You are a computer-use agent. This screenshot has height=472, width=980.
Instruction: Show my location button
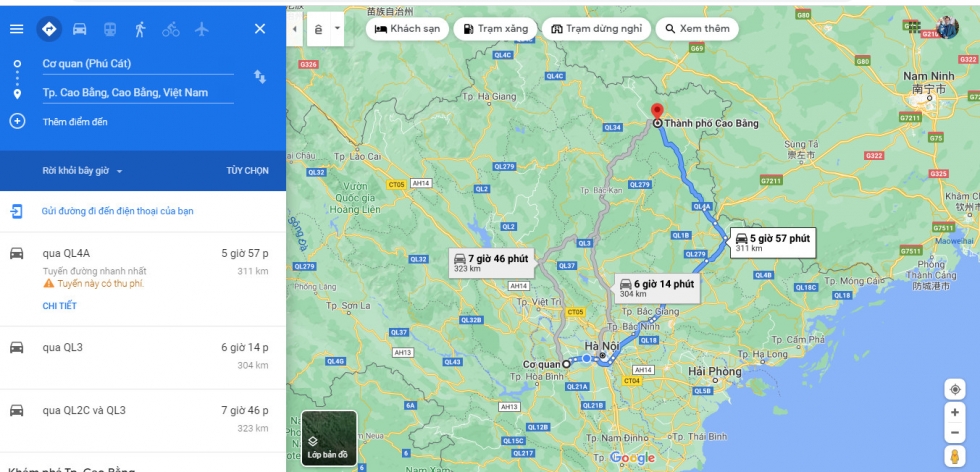[x=955, y=389]
